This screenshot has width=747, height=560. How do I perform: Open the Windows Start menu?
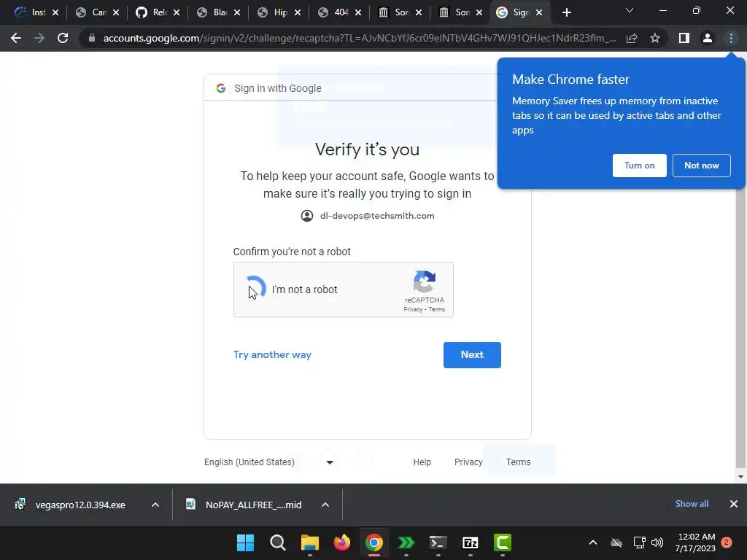(245, 542)
